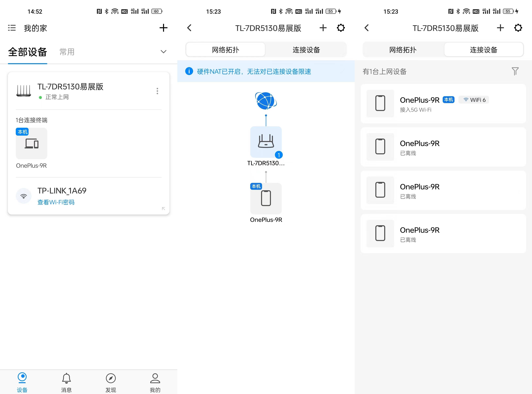Open TL-7DR5130易展版 title on home card

coord(70,87)
